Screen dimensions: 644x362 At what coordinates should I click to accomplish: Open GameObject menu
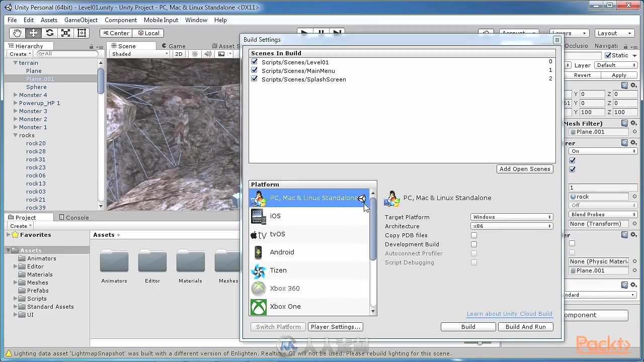coord(81,20)
